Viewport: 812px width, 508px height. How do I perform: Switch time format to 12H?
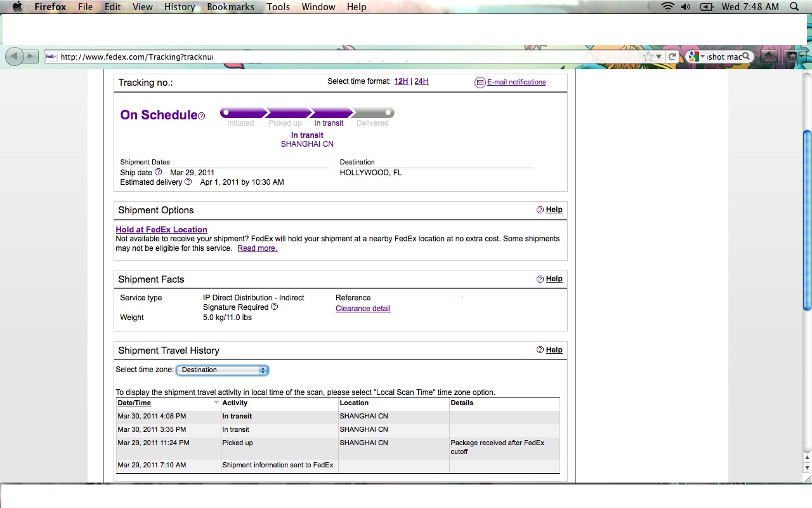pyautogui.click(x=401, y=81)
